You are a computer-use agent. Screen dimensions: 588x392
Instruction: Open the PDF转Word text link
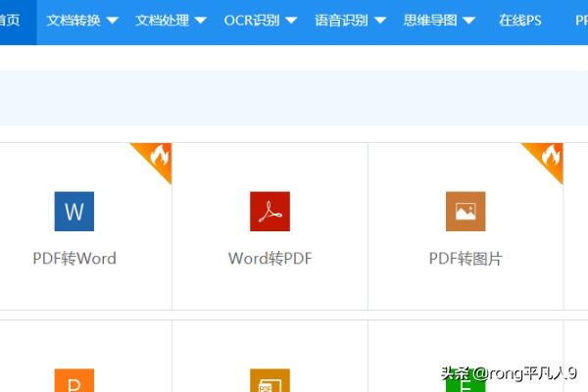[74, 259]
